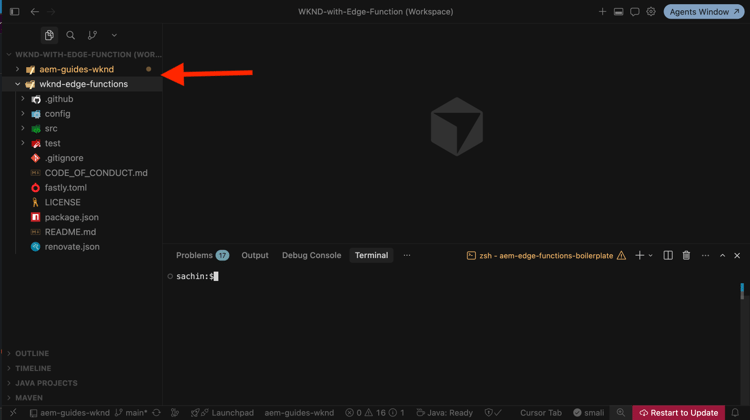Switch the main* git branch
The height and width of the screenshot is (420, 750).
(131, 412)
